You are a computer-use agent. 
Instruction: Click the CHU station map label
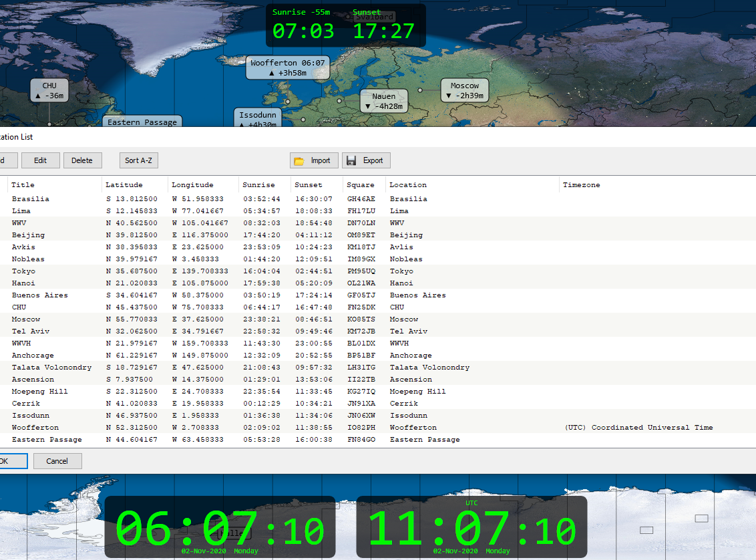click(49, 90)
